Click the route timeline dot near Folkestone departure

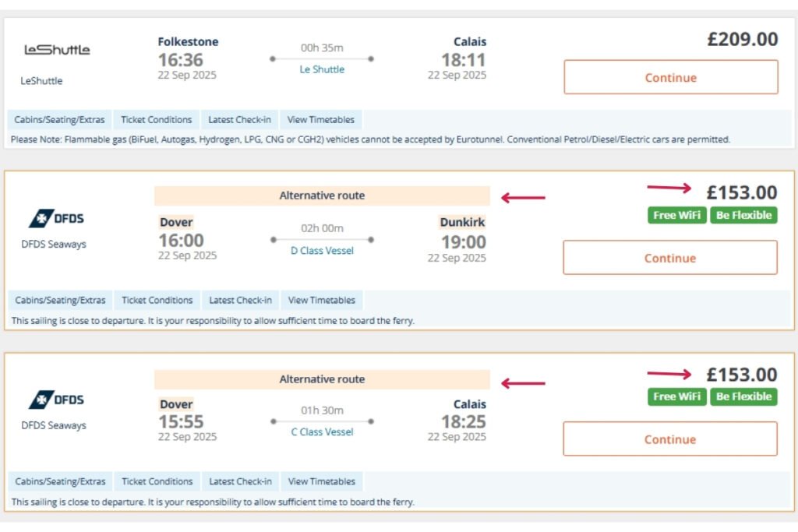point(272,57)
